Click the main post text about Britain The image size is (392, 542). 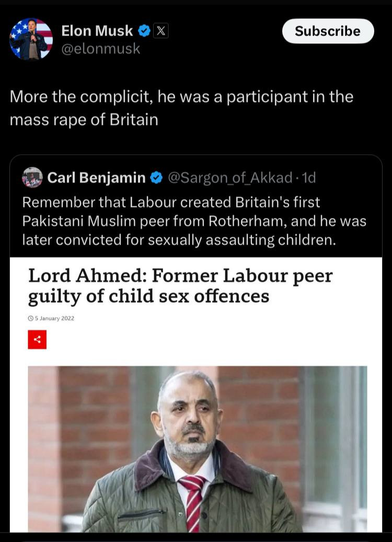pyautogui.click(x=181, y=108)
